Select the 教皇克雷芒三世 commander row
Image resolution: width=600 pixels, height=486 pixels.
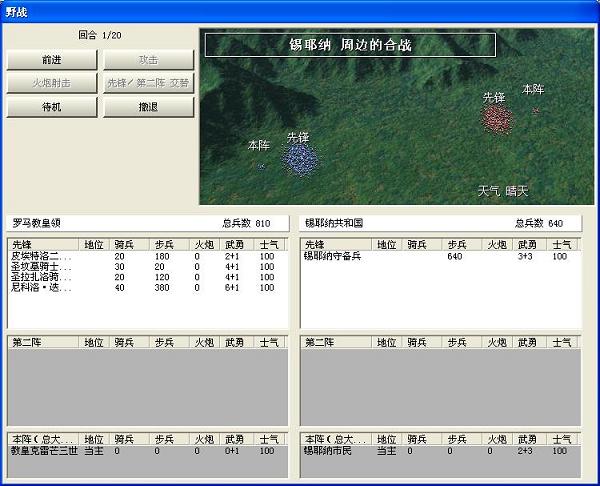point(148,451)
